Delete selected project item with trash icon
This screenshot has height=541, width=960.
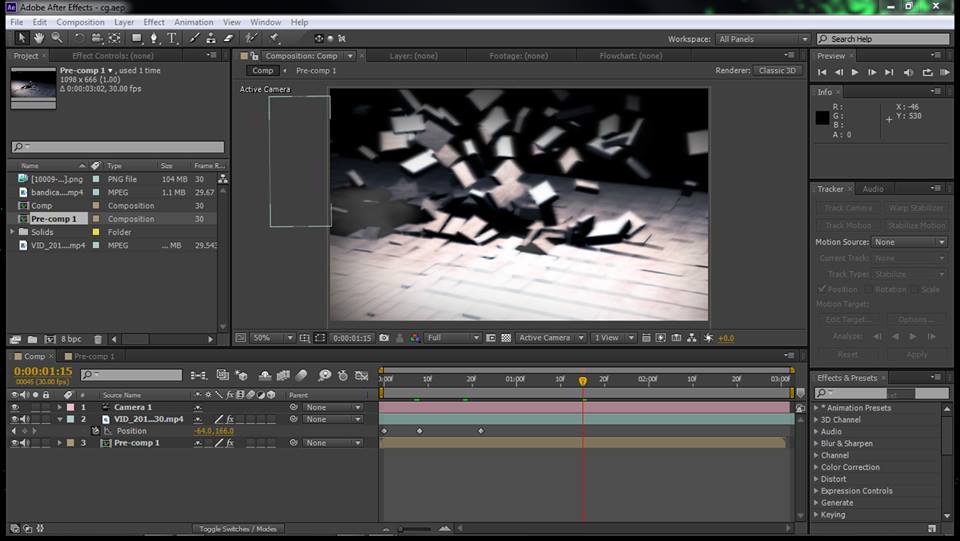pyautogui.click(x=98, y=339)
